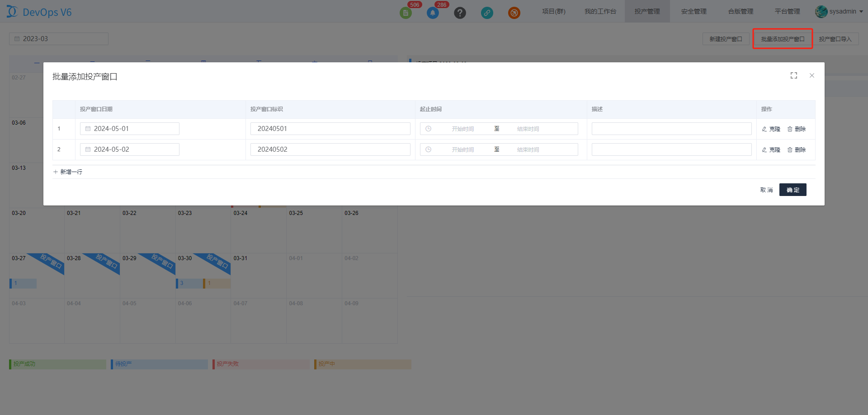Viewport: 868px width, 415px height.
Task: Delete row 1 production window
Action: pyautogui.click(x=797, y=129)
